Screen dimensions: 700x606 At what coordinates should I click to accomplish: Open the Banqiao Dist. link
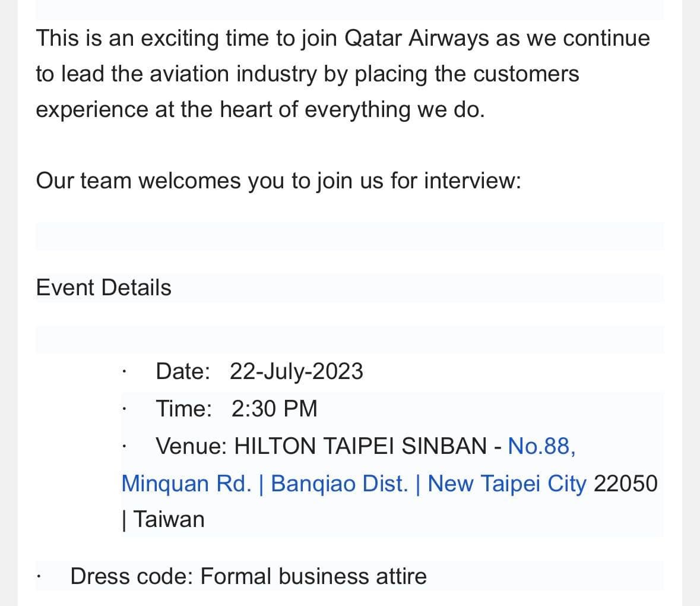339,483
